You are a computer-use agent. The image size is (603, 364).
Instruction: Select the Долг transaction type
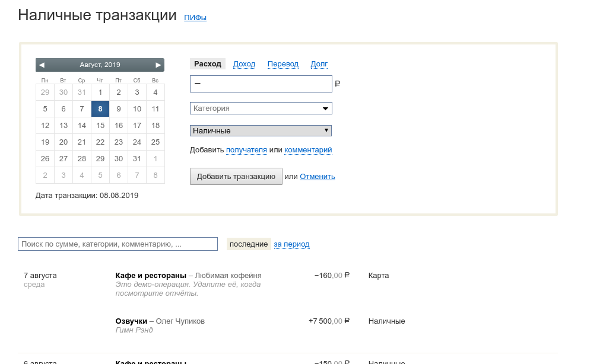coord(319,64)
